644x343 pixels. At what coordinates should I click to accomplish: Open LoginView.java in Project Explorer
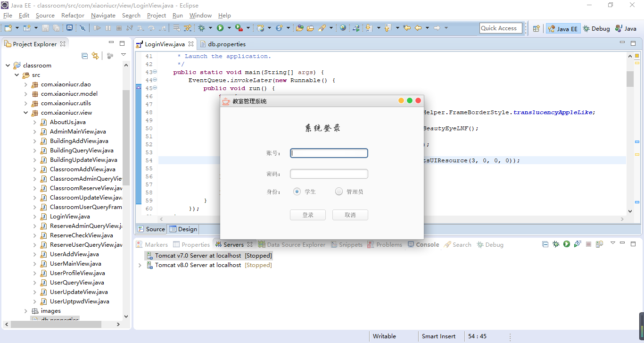(x=70, y=217)
